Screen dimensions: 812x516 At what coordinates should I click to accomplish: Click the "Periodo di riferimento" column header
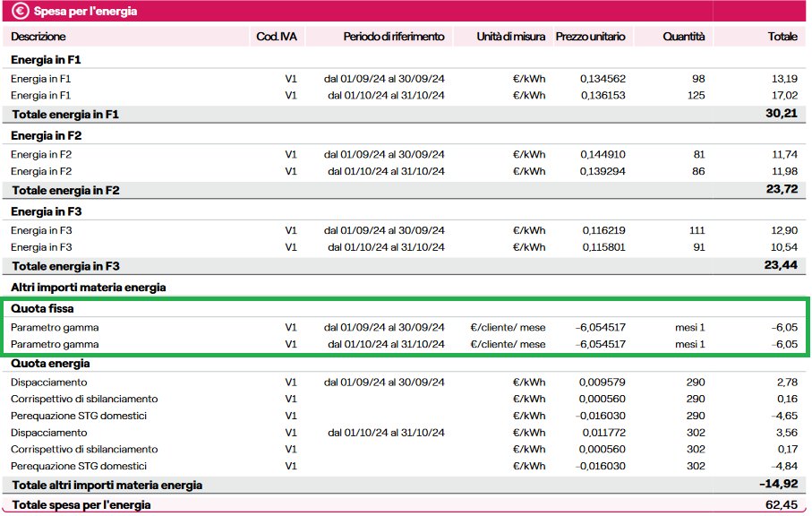393,37
